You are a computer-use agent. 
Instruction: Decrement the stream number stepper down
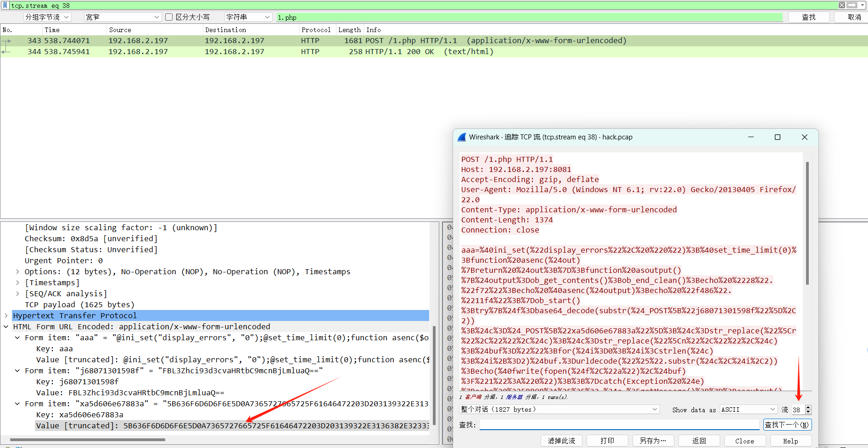point(808,412)
